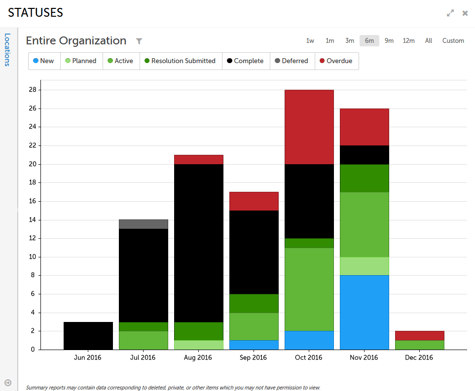Open the filter funnel next to Entire Organization
The image size is (475, 391).
(139, 41)
